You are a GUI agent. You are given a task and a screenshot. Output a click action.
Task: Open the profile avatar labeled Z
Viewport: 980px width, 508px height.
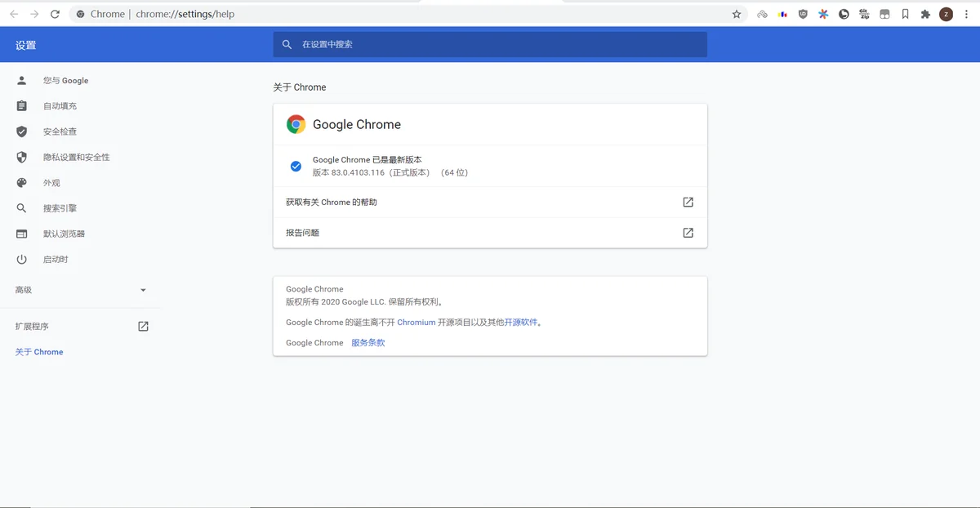tap(947, 14)
